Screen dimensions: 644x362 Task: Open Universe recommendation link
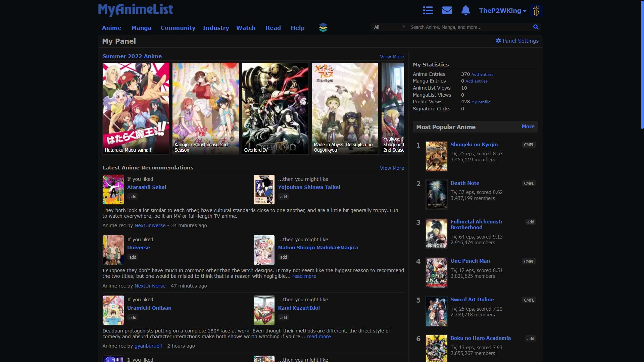(138, 248)
